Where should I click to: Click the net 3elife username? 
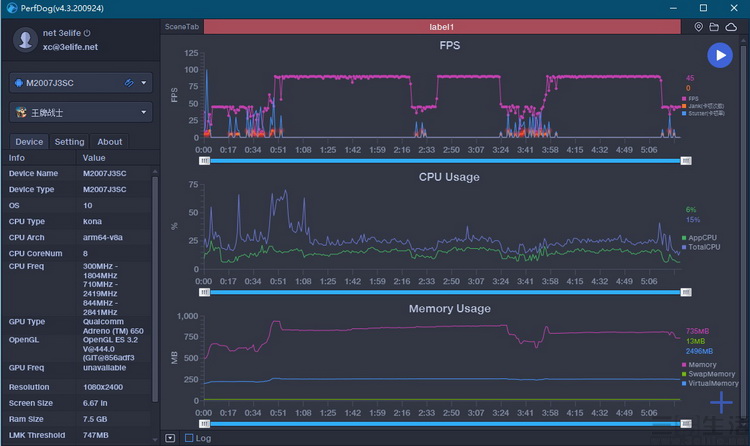point(62,33)
